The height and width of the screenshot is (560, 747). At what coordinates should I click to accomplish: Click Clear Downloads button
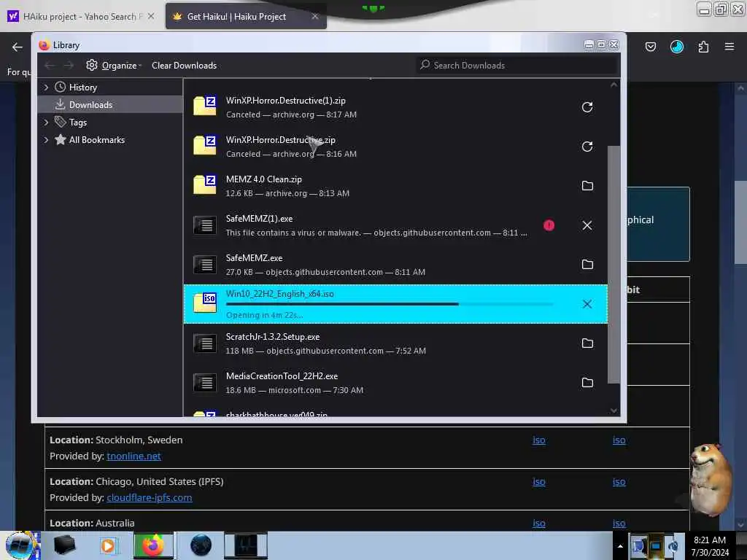coord(184,65)
